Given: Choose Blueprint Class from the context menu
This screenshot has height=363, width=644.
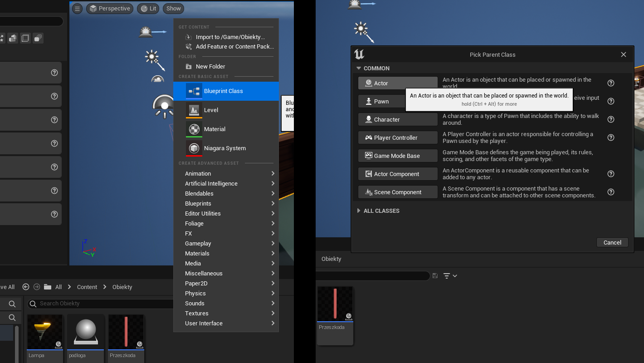Looking at the screenshot, I should [x=223, y=91].
